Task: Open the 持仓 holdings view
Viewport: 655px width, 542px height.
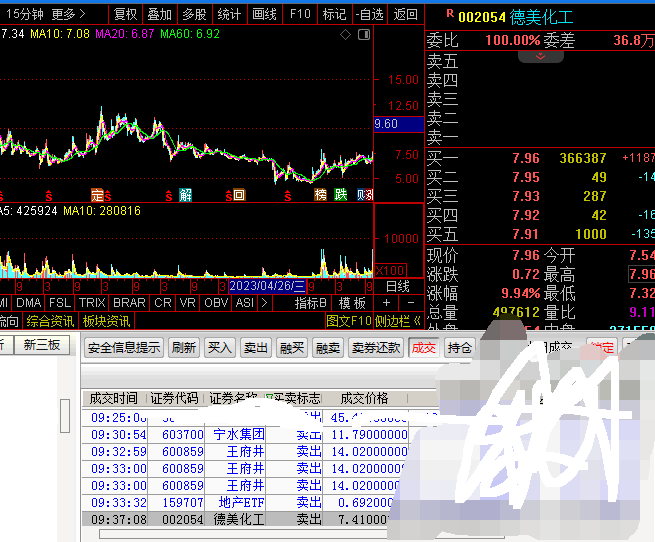Action: pyautogui.click(x=460, y=348)
